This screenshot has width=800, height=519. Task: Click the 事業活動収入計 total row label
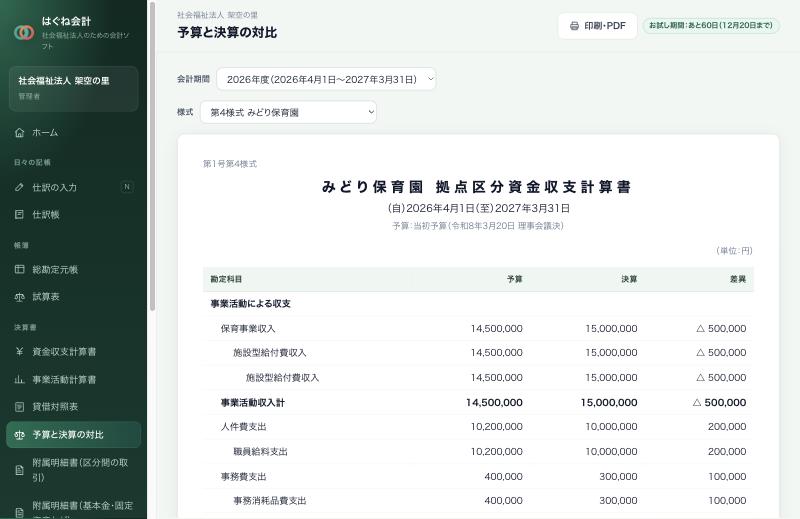pos(253,403)
